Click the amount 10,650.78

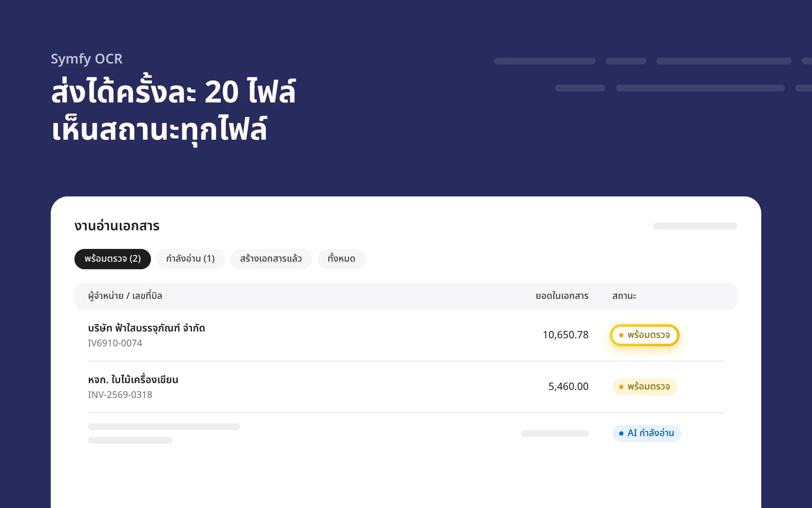tap(565, 335)
